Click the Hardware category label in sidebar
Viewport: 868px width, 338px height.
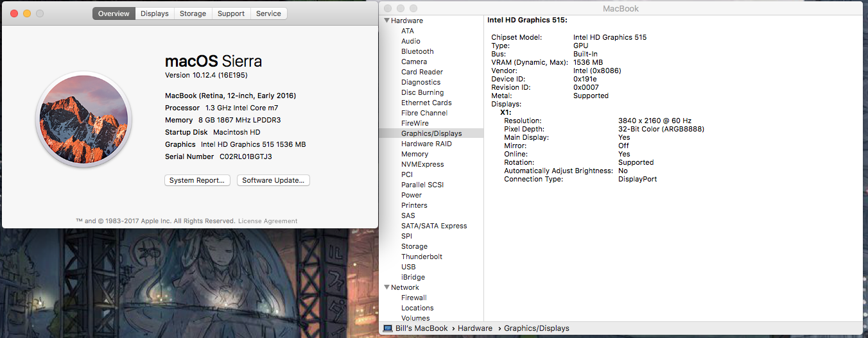click(407, 21)
